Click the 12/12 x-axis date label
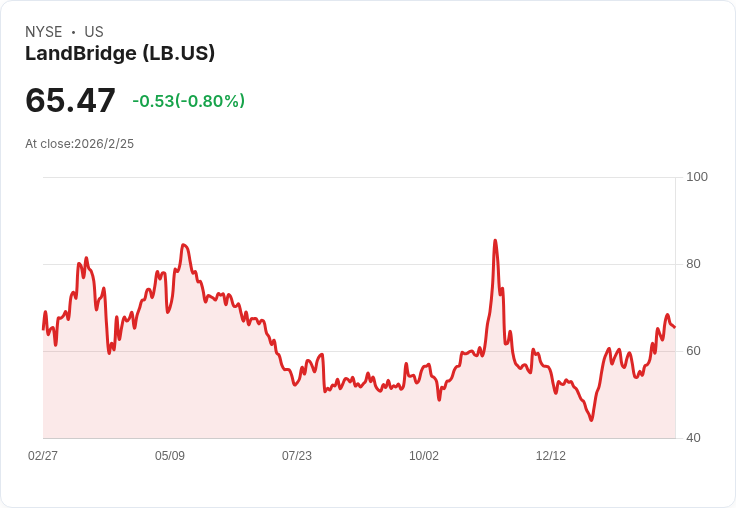Viewport: 736px width, 508px height. (551, 455)
